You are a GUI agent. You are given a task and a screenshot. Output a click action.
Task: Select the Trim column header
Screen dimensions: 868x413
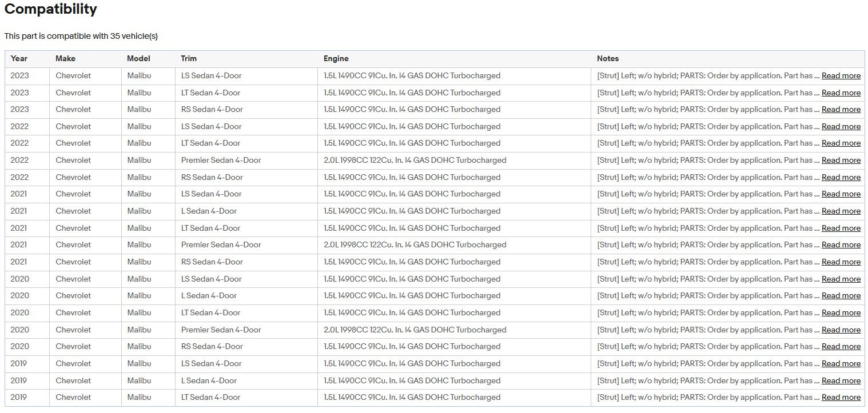[x=189, y=58]
